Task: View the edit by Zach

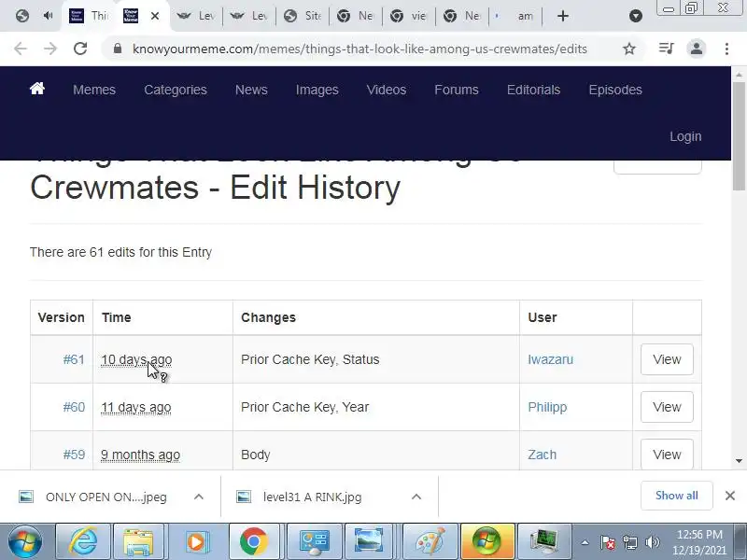Action: point(667,455)
